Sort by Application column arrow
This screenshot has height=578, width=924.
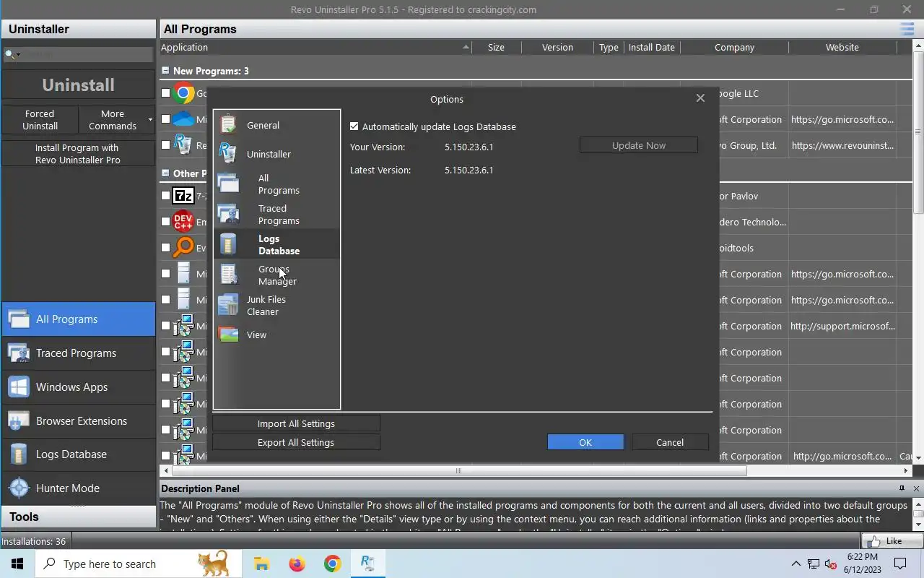[466, 48]
